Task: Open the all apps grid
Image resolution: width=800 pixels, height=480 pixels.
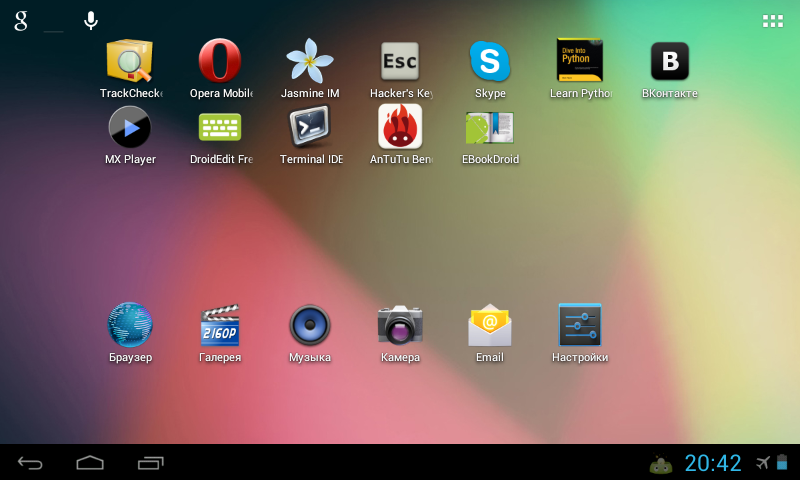Action: [x=772, y=21]
